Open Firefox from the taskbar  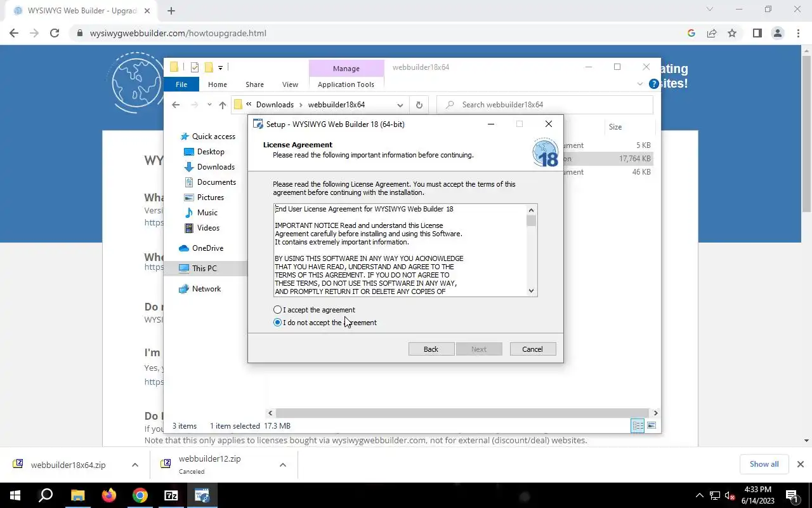108,495
